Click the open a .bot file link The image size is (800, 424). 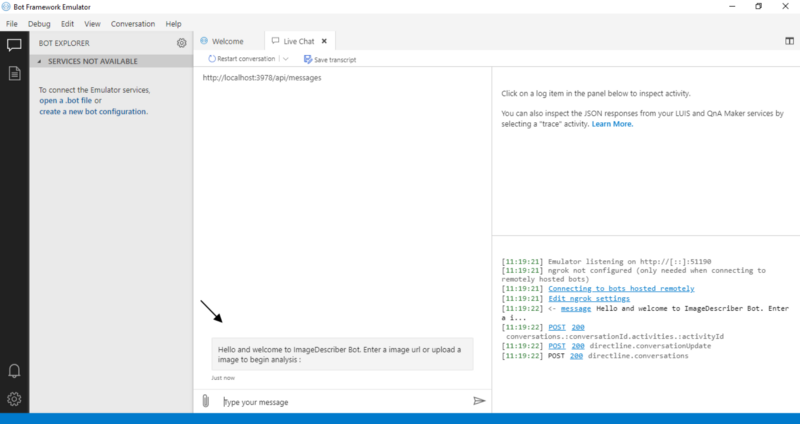(x=66, y=101)
